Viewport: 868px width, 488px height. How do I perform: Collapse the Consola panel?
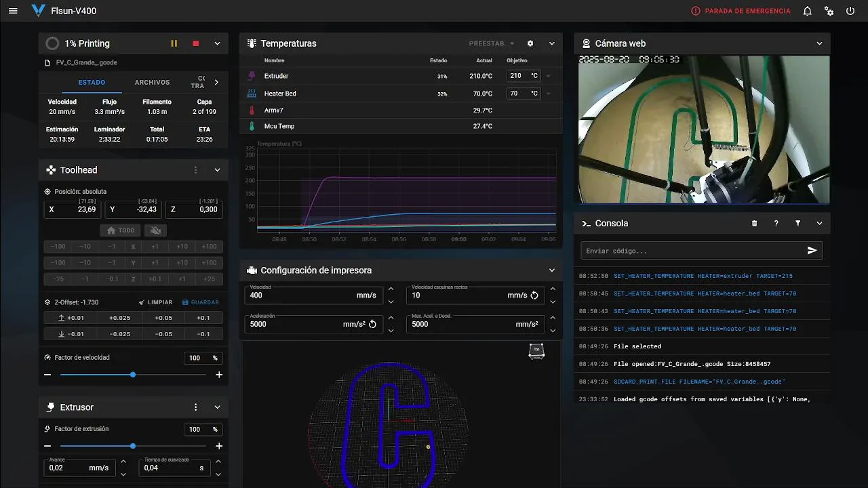pyautogui.click(x=819, y=223)
